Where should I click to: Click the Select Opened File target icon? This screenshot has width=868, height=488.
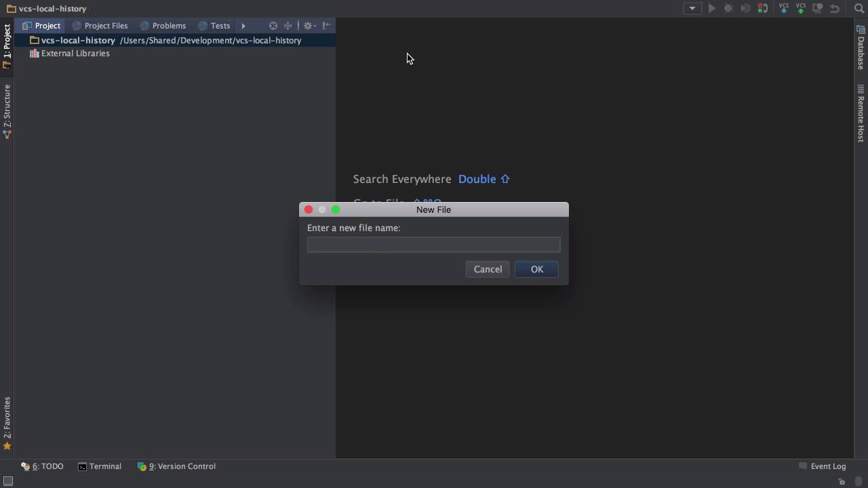pyautogui.click(x=273, y=25)
